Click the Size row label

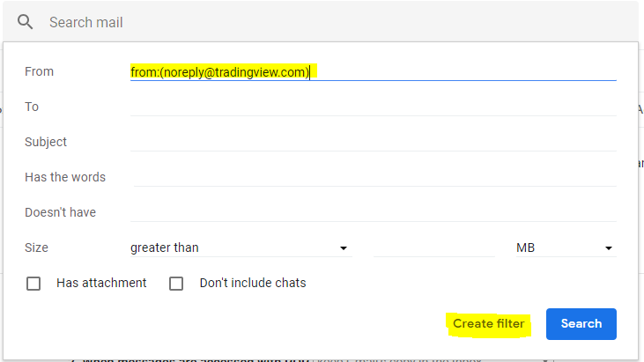coord(36,247)
